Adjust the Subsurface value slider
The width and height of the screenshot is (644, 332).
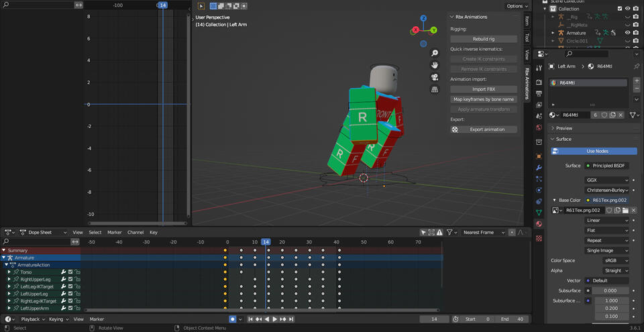(x=611, y=290)
